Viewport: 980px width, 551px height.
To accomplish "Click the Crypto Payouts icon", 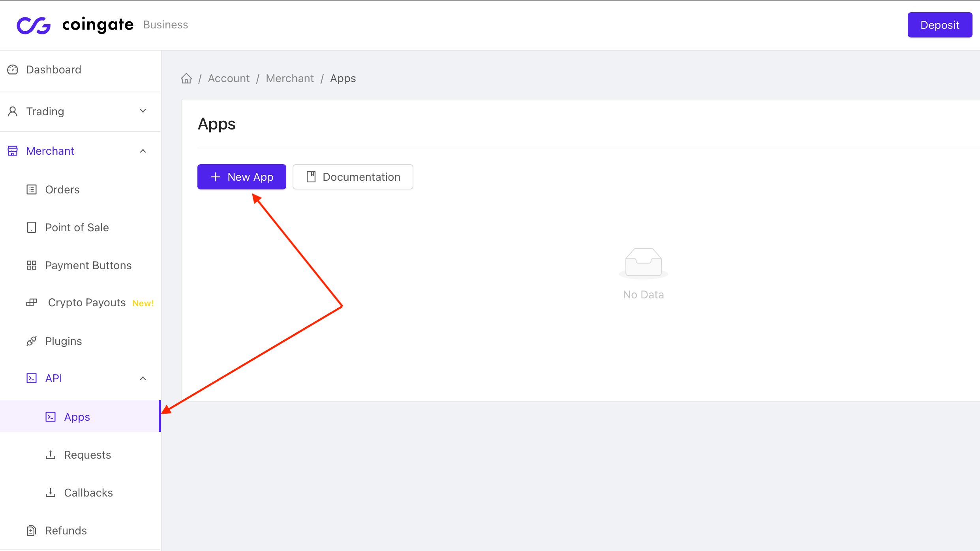I will click(x=32, y=302).
